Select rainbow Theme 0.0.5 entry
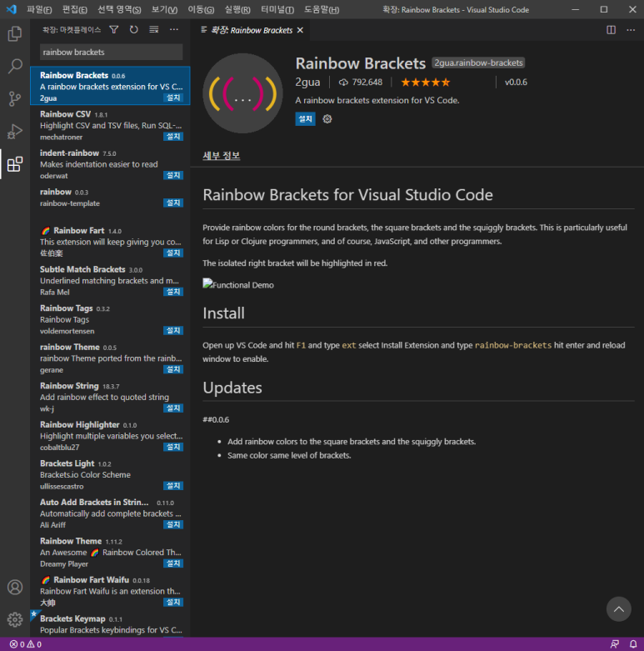This screenshot has height=651, width=644. (110, 358)
